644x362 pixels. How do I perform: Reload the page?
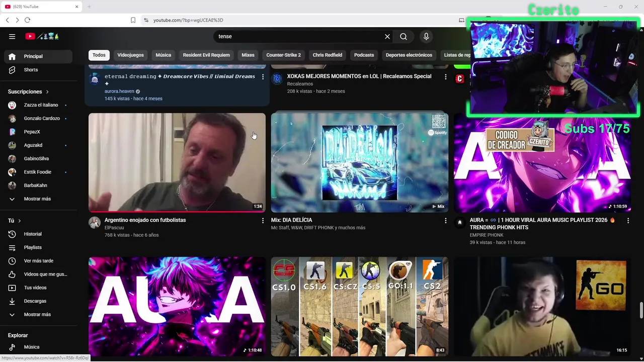pos(27,20)
